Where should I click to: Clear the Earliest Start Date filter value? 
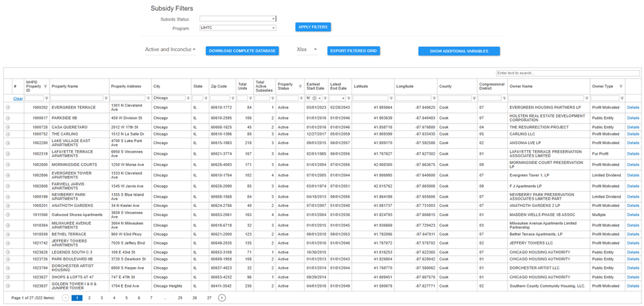tap(314, 98)
